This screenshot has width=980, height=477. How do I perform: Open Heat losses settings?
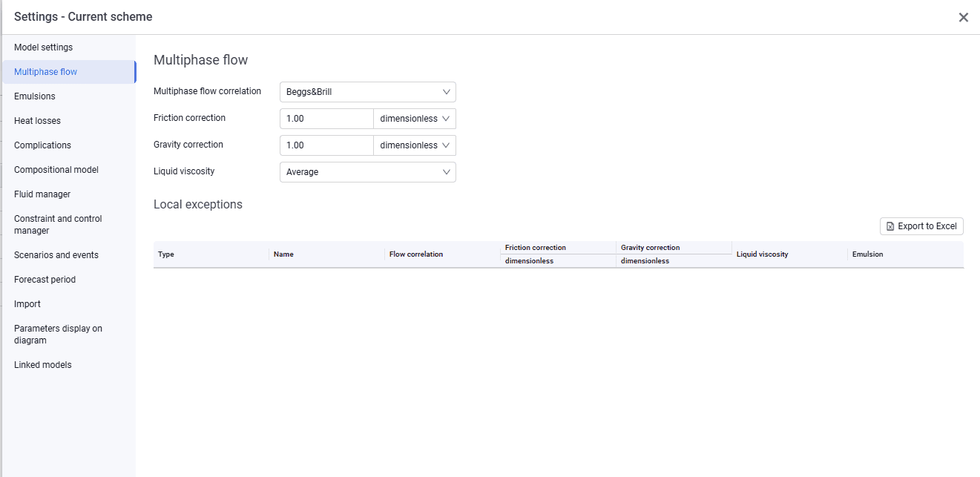tap(68, 121)
